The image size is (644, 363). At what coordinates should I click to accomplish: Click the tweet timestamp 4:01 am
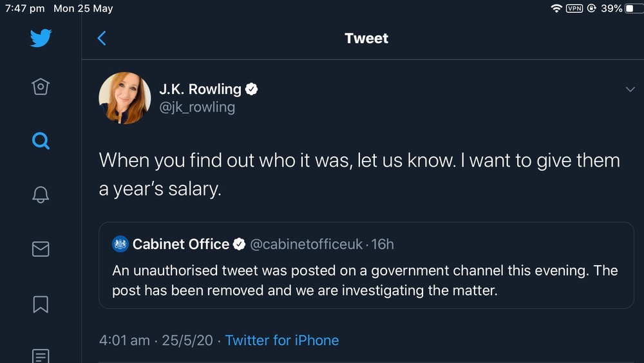point(124,340)
